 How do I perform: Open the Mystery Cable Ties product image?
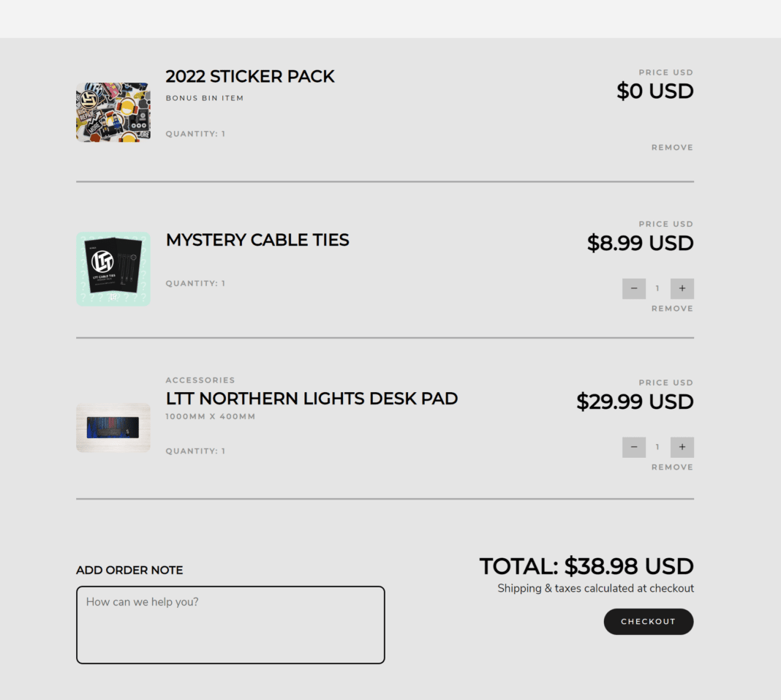[x=113, y=268]
